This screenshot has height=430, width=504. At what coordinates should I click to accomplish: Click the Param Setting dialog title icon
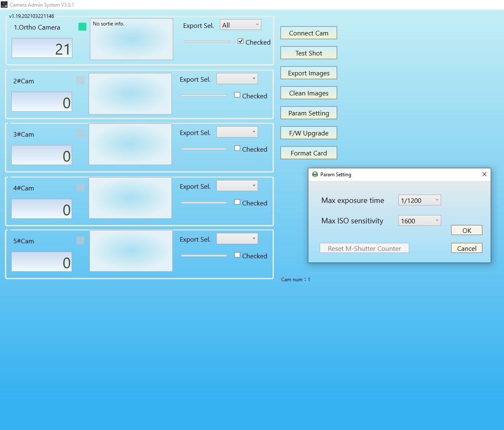click(315, 175)
